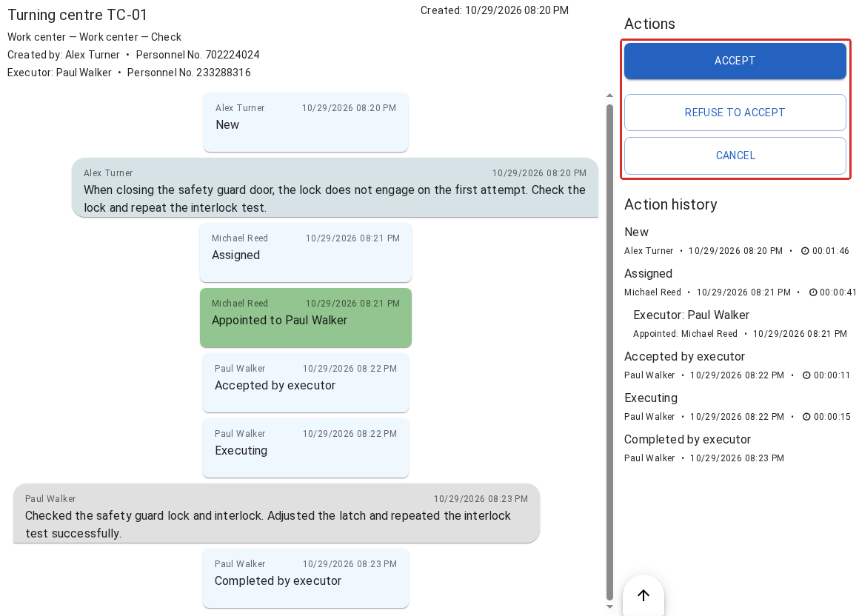The width and height of the screenshot is (859, 616).
Task: Click the 00:00:11 duration value
Action: click(832, 375)
